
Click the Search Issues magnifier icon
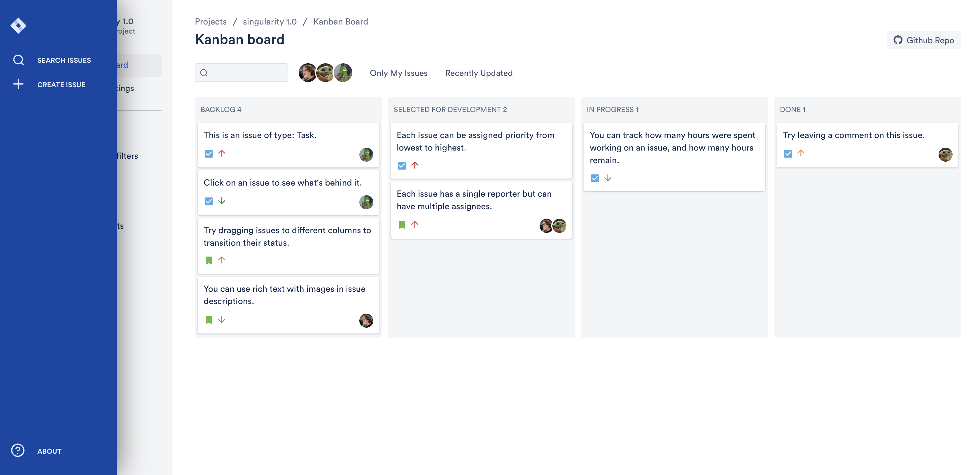[x=18, y=60]
